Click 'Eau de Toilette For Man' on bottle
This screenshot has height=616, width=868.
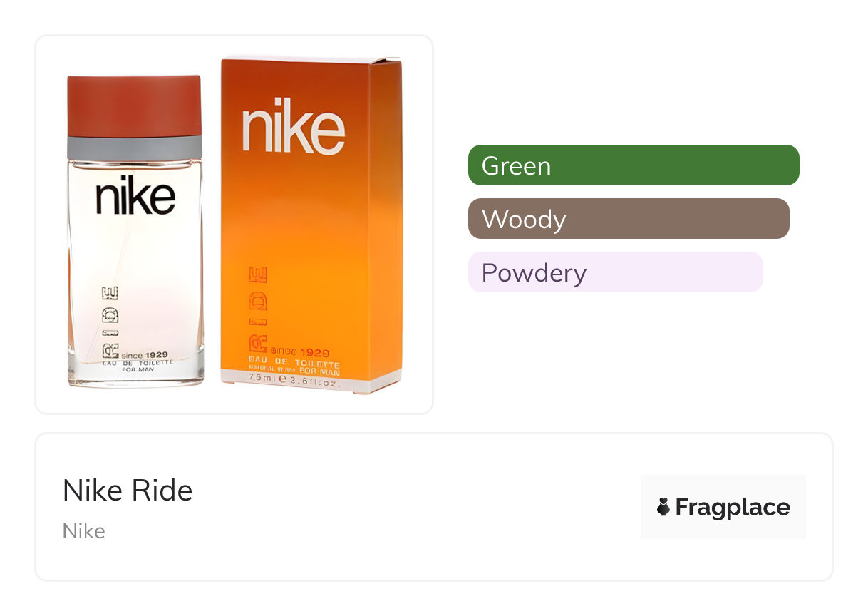click(138, 366)
